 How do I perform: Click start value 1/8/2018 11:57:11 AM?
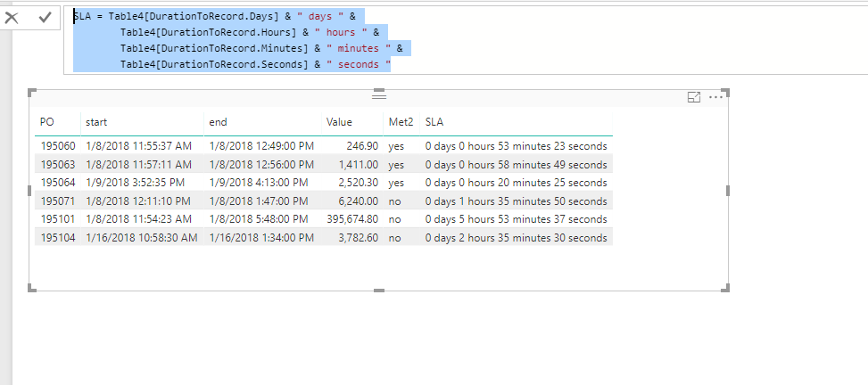pos(139,165)
